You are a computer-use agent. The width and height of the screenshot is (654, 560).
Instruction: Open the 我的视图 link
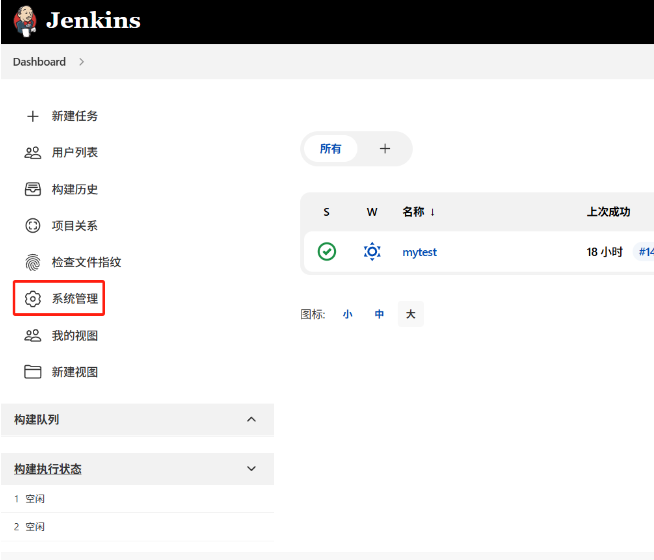tap(75, 336)
